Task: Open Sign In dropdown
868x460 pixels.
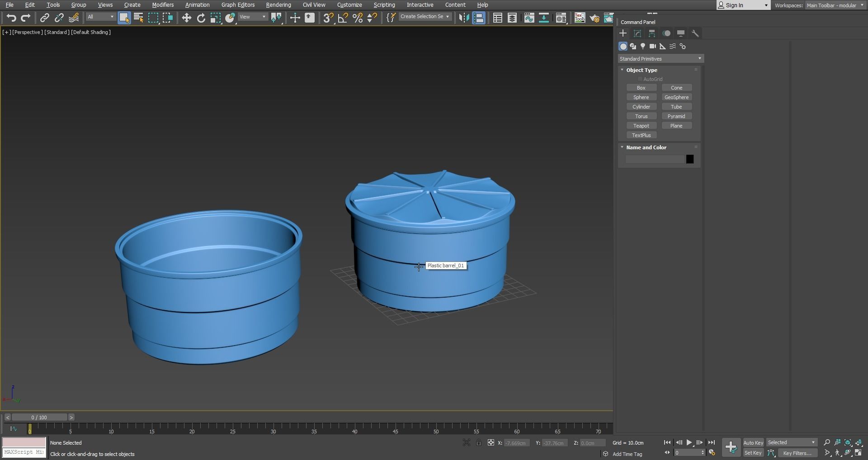Action: point(743,5)
